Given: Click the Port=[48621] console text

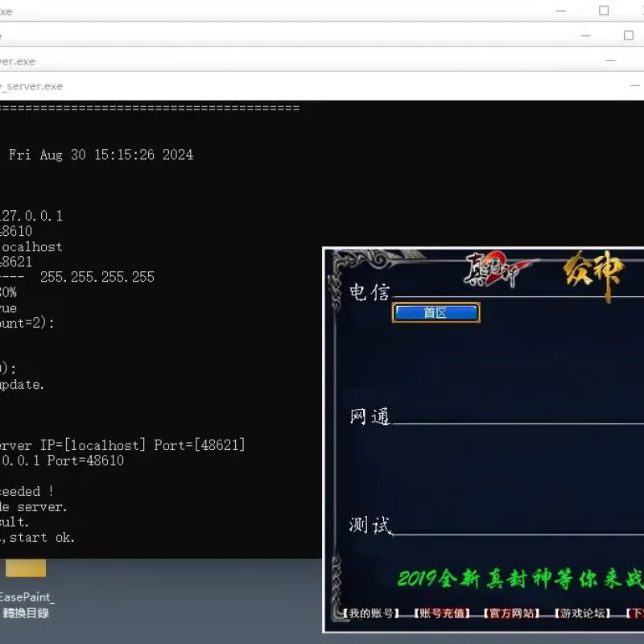Looking at the screenshot, I should click(200, 445).
